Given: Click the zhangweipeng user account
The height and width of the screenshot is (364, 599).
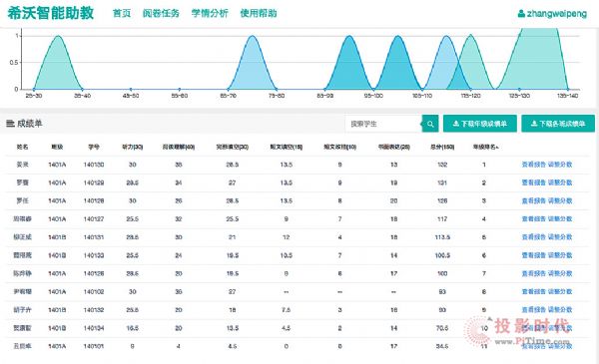Looking at the screenshot, I should click(x=552, y=14).
